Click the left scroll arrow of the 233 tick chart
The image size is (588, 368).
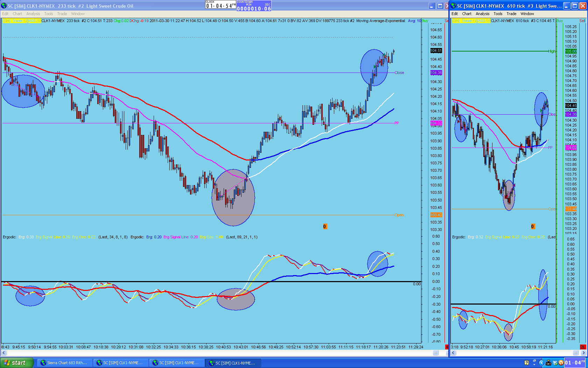click(x=4, y=353)
